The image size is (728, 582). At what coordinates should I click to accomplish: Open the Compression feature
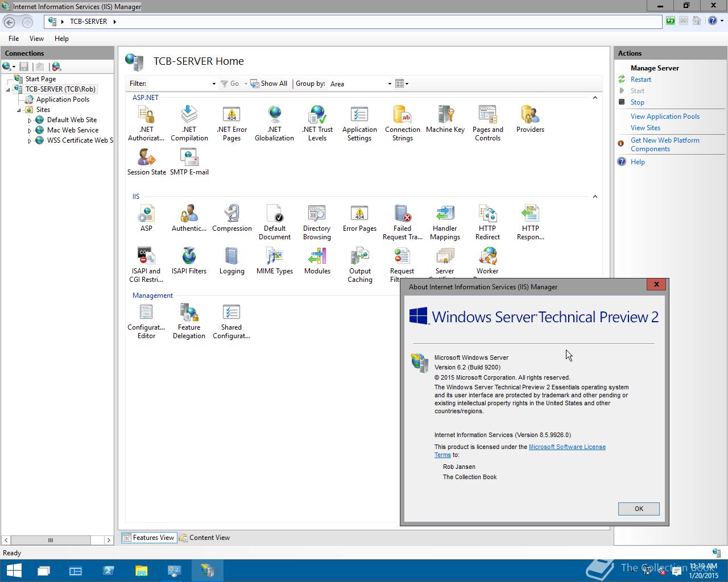231,218
